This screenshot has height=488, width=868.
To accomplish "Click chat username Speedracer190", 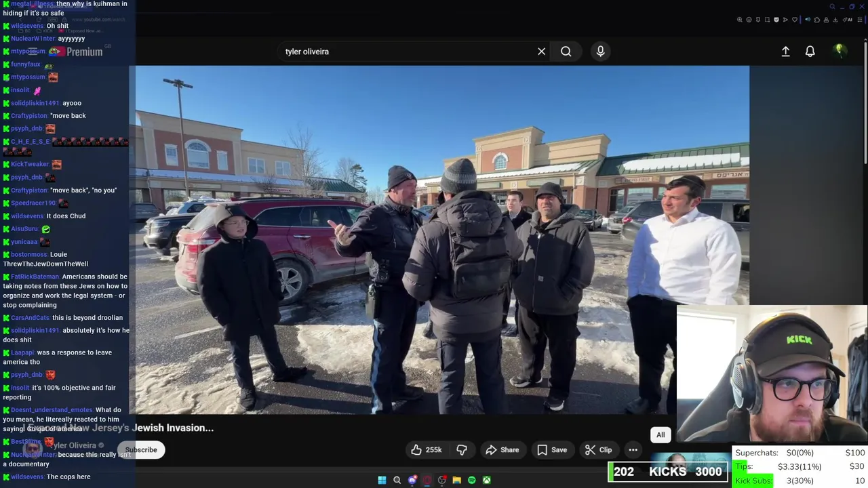I will click(x=33, y=203).
